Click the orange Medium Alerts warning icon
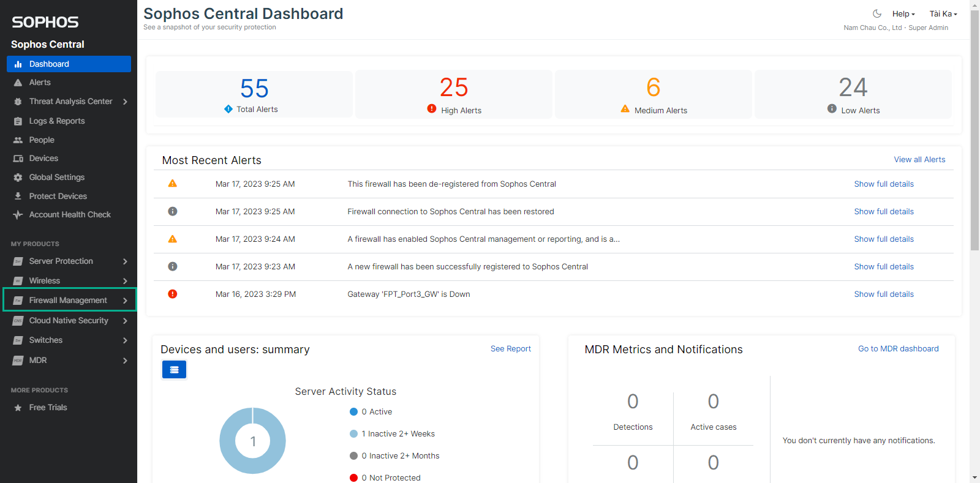This screenshot has width=980, height=483. pos(625,109)
